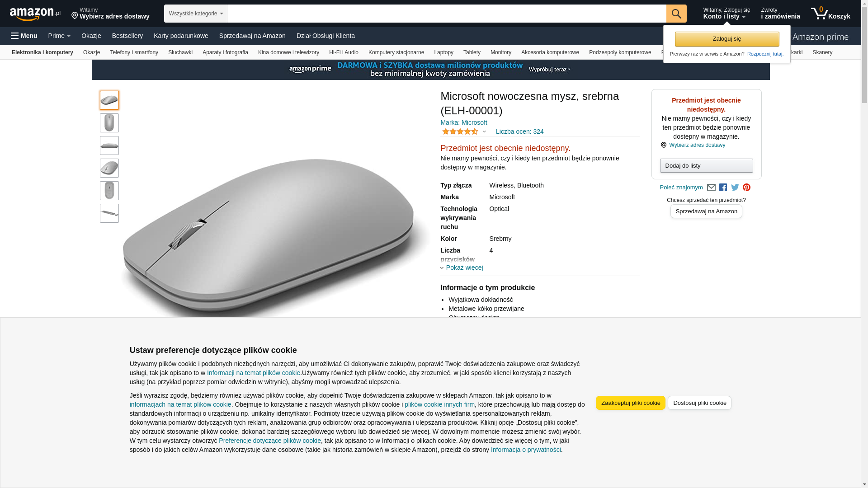Open the Prime menu item
Viewport: 868px width, 488px height.
click(x=59, y=36)
